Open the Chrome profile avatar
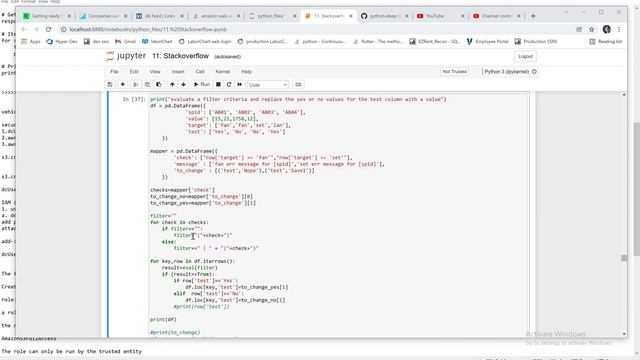The height and width of the screenshot is (360, 640). (x=607, y=29)
